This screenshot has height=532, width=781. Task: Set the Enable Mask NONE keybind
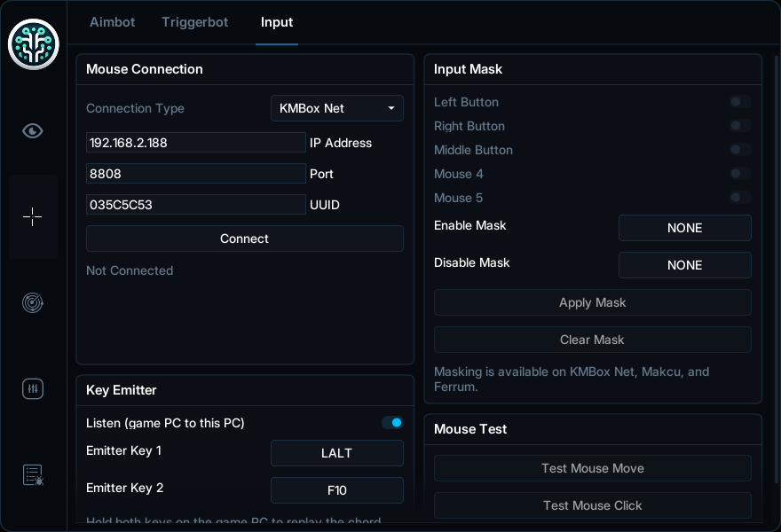[x=685, y=228]
